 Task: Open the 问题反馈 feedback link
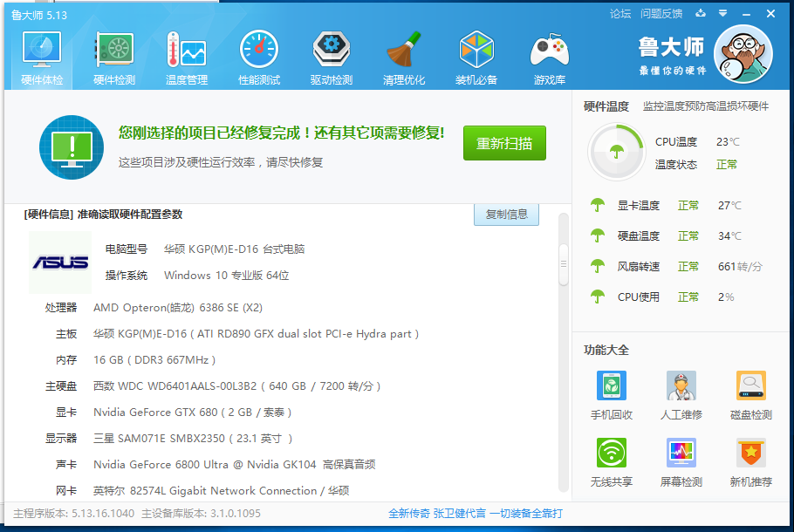point(661,14)
